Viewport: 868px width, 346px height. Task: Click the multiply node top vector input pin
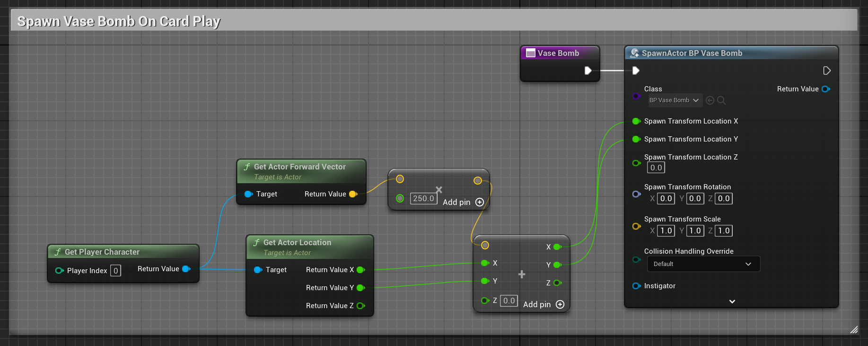click(400, 179)
